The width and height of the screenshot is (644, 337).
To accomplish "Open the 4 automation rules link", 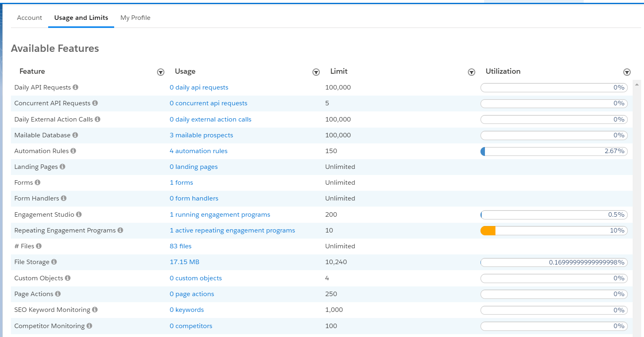I will point(198,151).
